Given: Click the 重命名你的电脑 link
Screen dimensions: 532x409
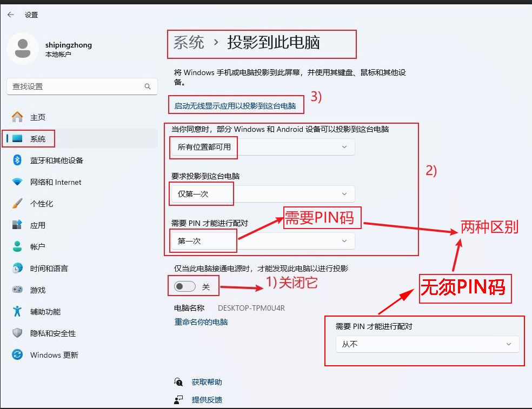Looking at the screenshot, I should click(x=201, y=322).
